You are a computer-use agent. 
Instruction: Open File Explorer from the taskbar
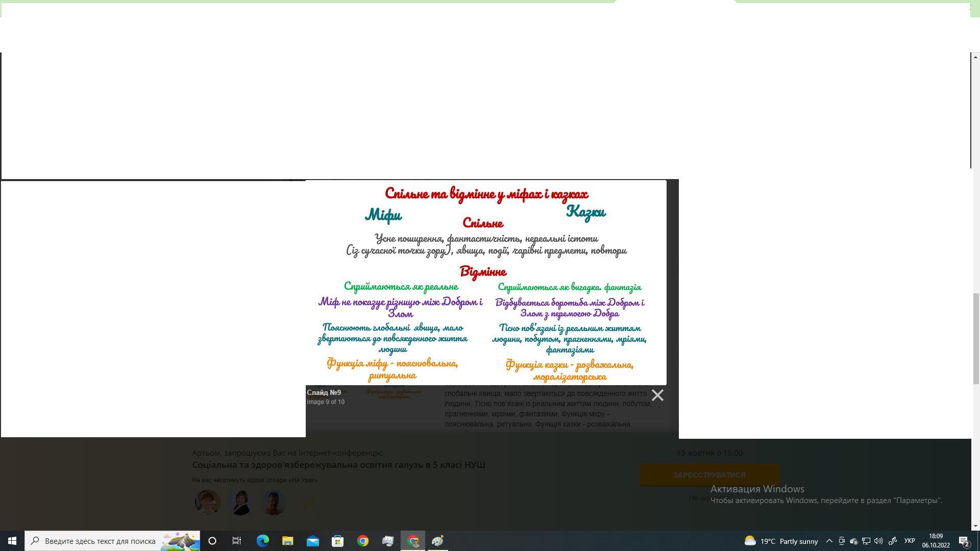click(287, 541)
